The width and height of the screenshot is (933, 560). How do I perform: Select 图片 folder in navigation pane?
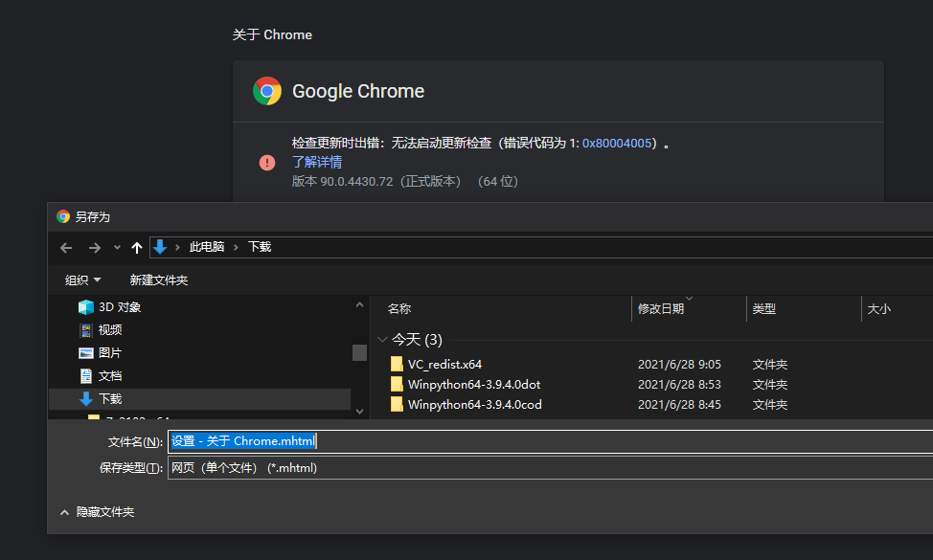110,353
